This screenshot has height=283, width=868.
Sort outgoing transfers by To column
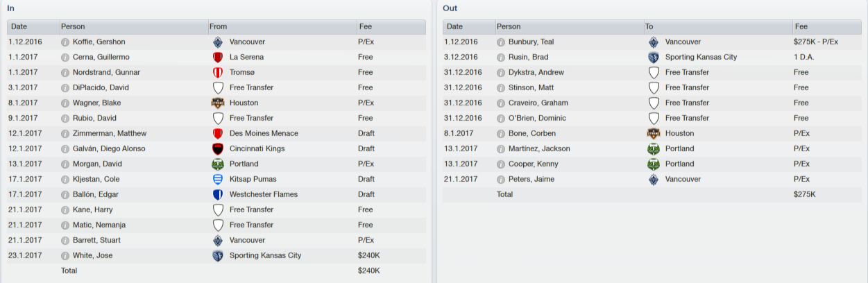coord(717,27)
